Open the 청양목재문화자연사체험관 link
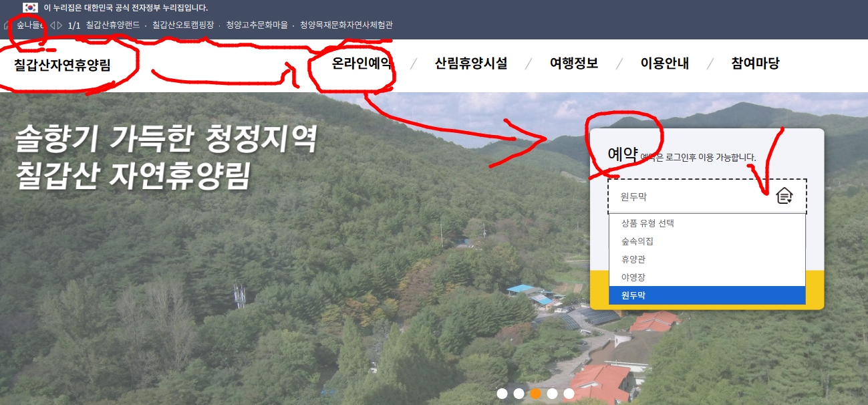 (x=346, y=25)
